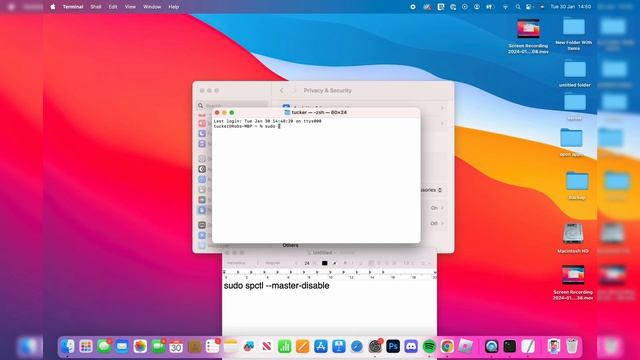640x360 pixels.
Task: Go back in Privacy & Security window
Action: (282, 91)
